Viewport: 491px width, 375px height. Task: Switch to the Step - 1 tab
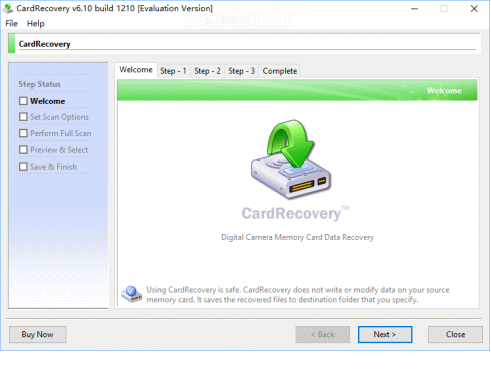pos(173,71)
